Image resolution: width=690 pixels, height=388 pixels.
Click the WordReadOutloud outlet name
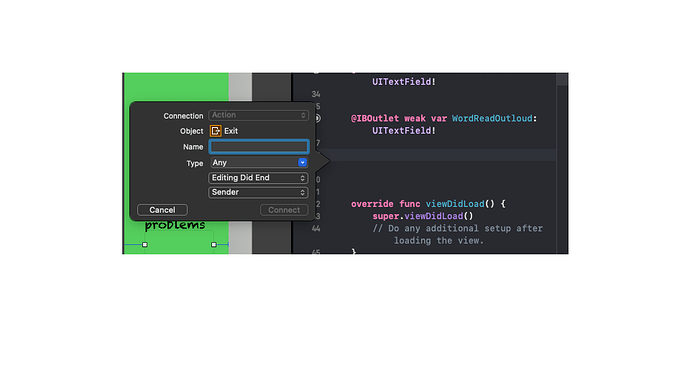492,118
